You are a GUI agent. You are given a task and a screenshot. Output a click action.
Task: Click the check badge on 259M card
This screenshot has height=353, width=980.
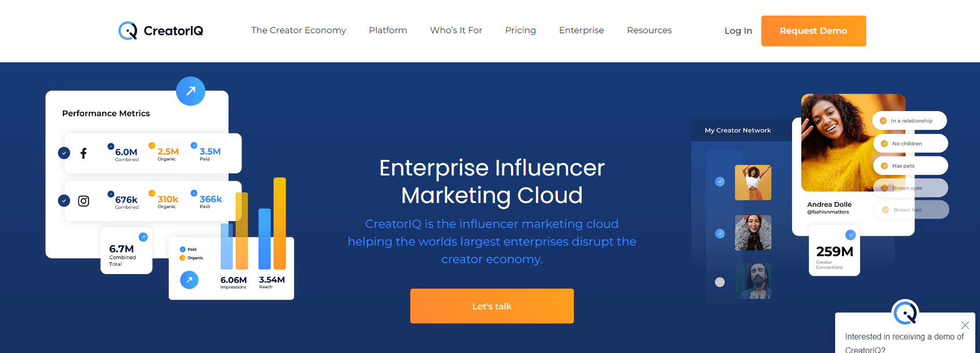850,235
